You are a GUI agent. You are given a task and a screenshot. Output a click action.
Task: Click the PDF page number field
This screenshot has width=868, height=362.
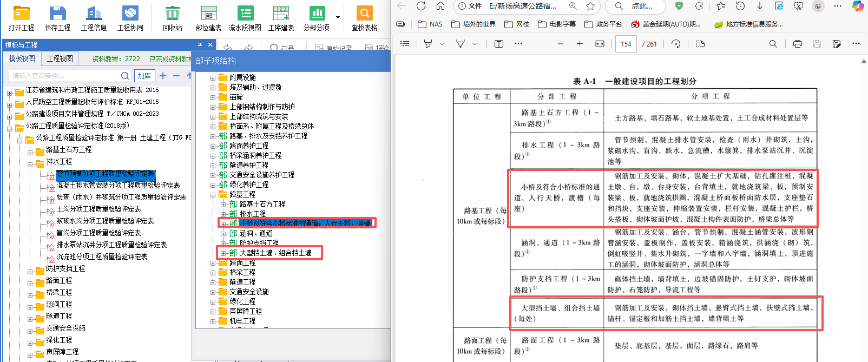click(x=626, y=44)
